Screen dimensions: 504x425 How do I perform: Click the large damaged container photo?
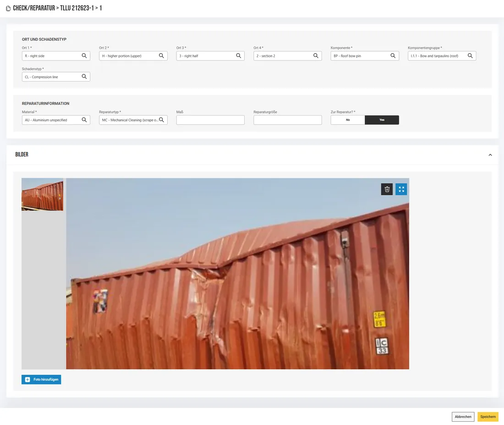pyautogui.click(x=237, y=273)
